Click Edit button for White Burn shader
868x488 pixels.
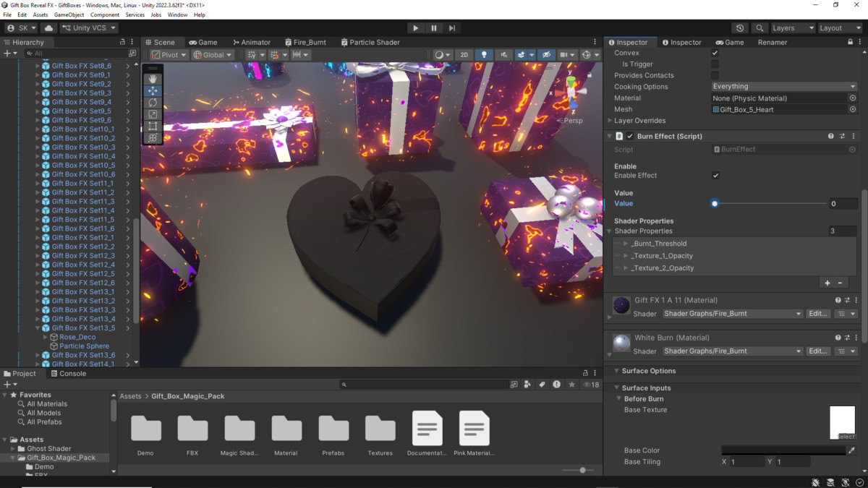click(x=817, y=351)
